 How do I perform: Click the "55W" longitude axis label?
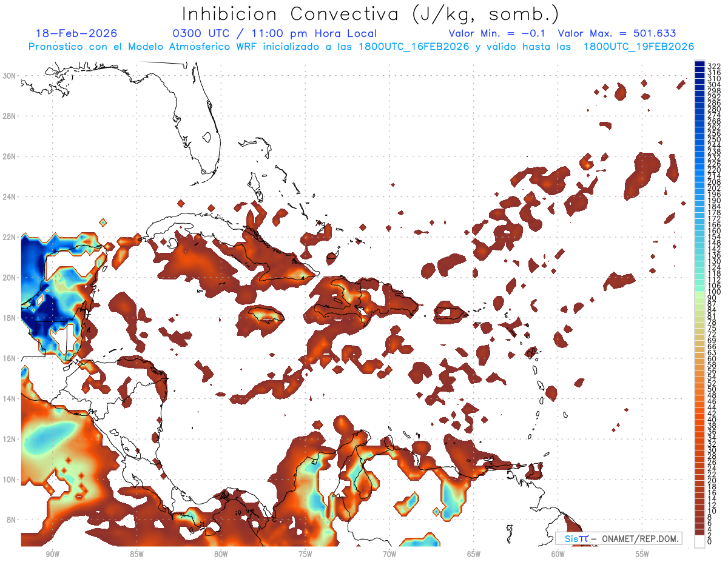[642, 554]
